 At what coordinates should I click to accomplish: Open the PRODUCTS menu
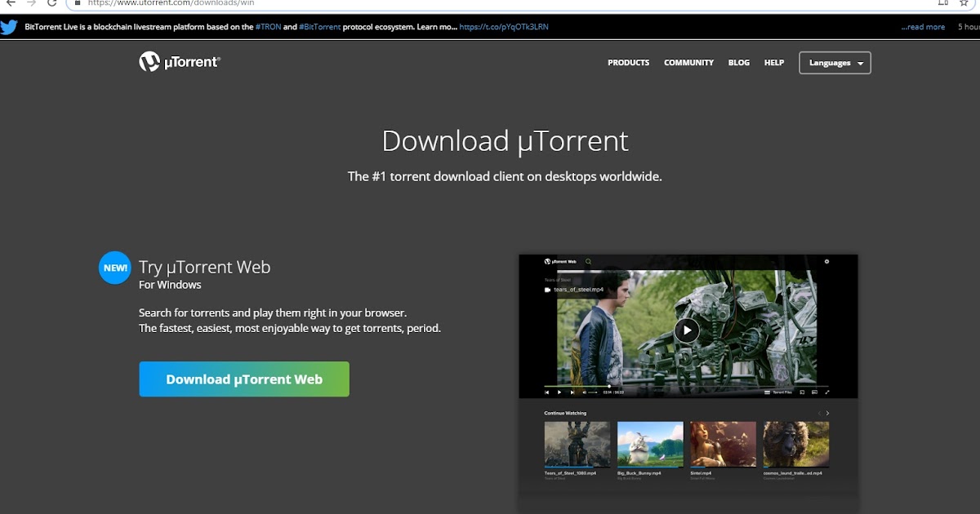point(629,63)
